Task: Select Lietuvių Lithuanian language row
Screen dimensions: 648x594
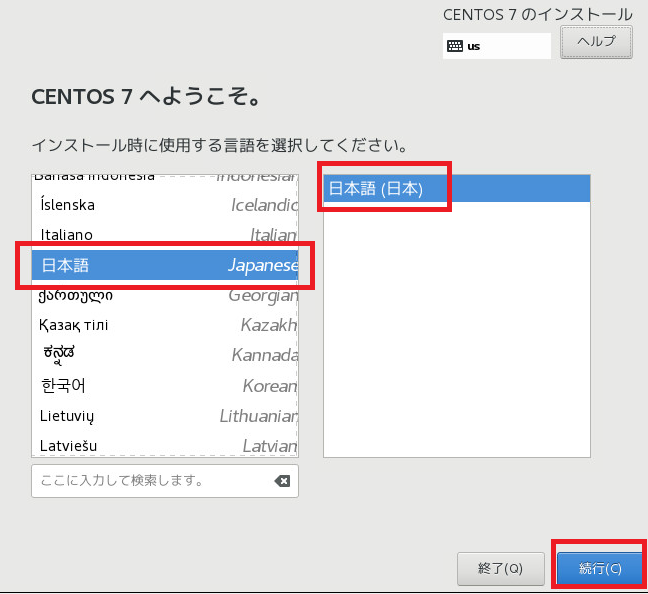Action: point(165,416)
